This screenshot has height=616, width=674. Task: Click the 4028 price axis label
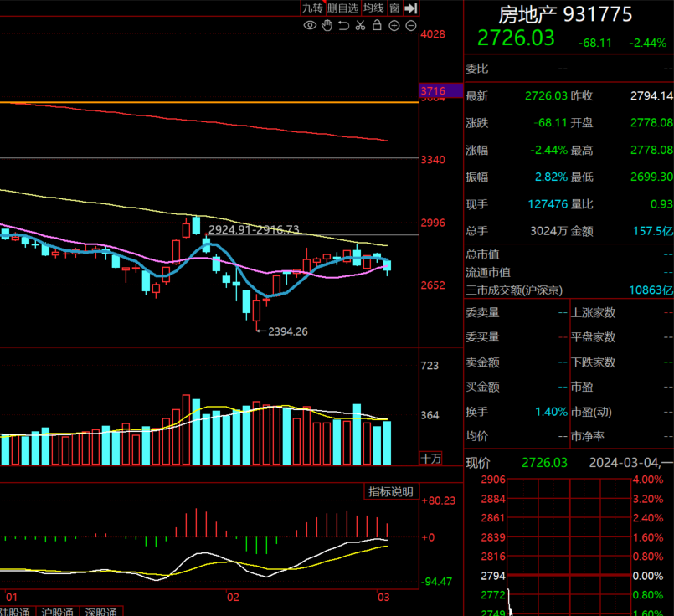tap(433, 34)
